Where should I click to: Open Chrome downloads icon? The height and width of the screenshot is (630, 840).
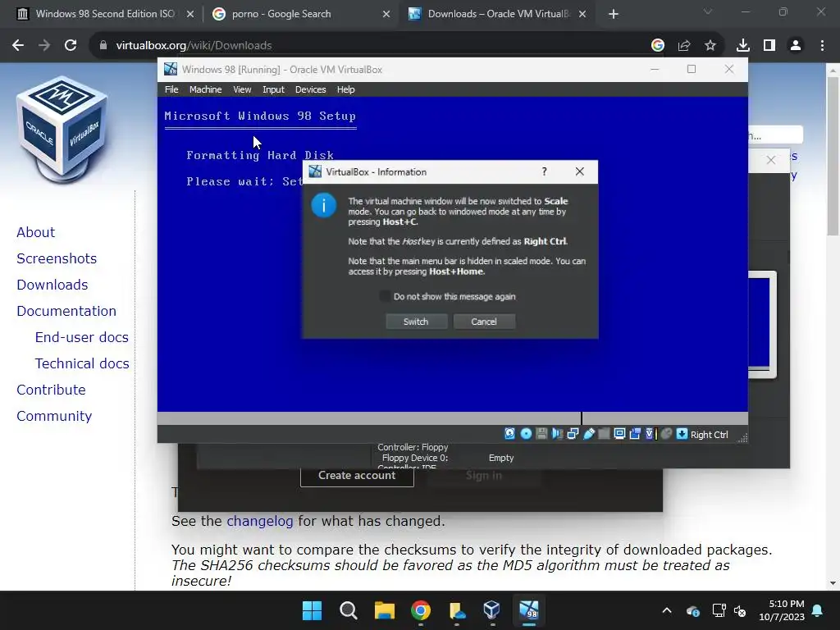743,46
